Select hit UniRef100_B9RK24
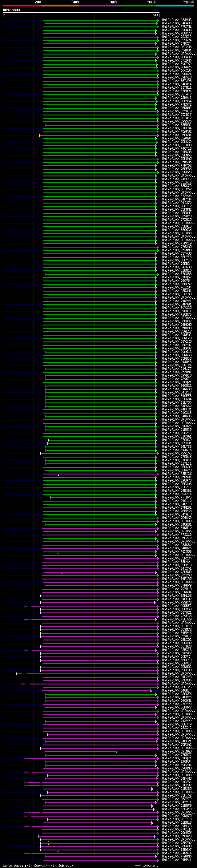This screenshot has width=197, height=868. [177, 74]
